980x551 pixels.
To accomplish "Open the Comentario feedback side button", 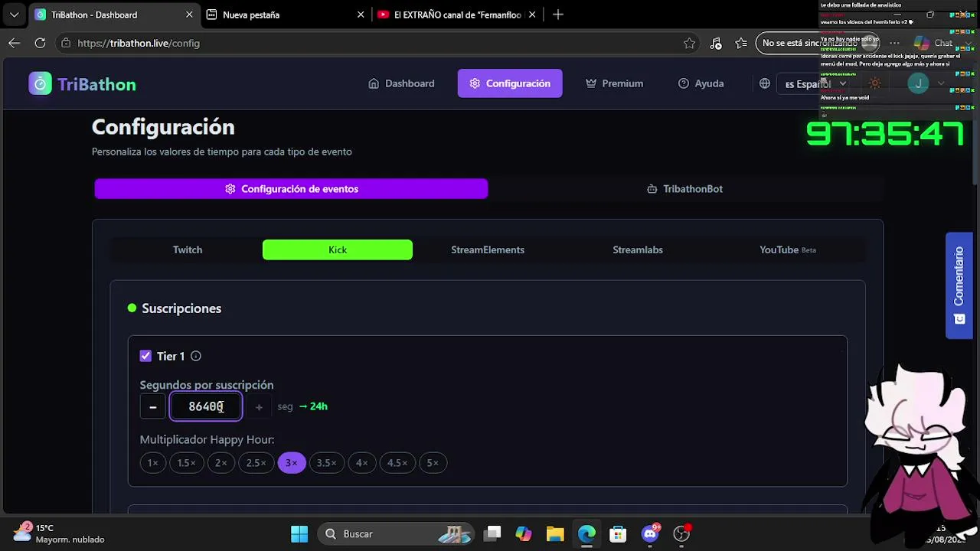I will [x=959, y=285].
